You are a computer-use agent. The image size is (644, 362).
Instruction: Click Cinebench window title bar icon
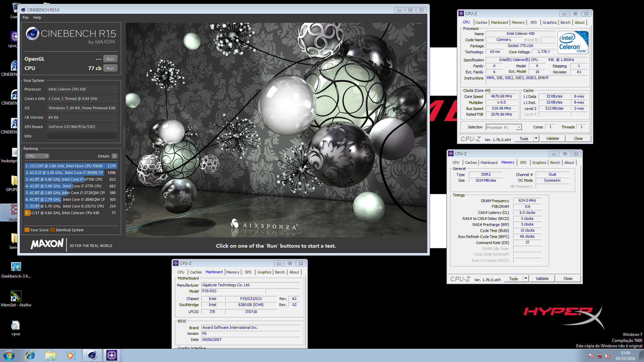tap(23, 10)
